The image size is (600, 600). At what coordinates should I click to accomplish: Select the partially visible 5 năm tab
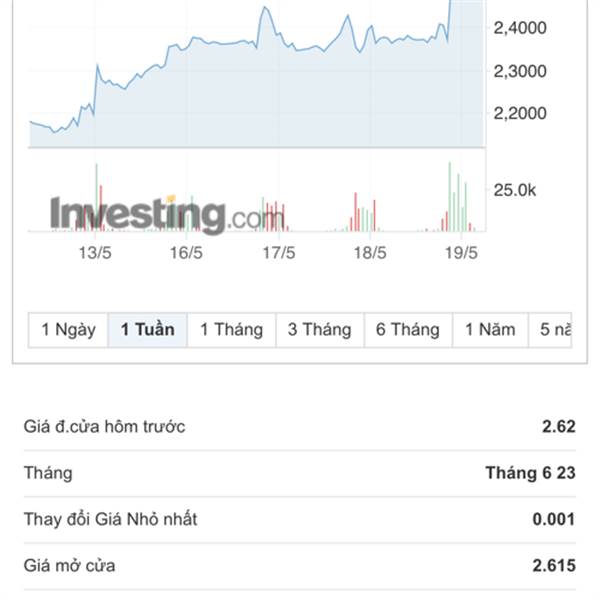pyautogui.click(x=555, y=329)
